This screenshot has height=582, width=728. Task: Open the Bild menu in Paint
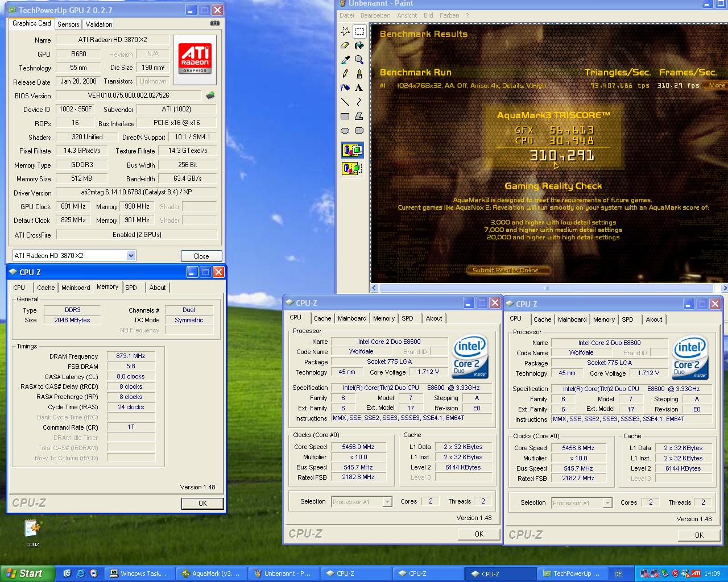coord(428,15)
